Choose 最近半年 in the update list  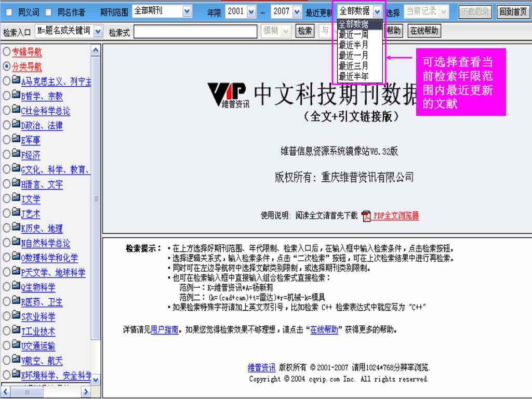coord(360,76)
